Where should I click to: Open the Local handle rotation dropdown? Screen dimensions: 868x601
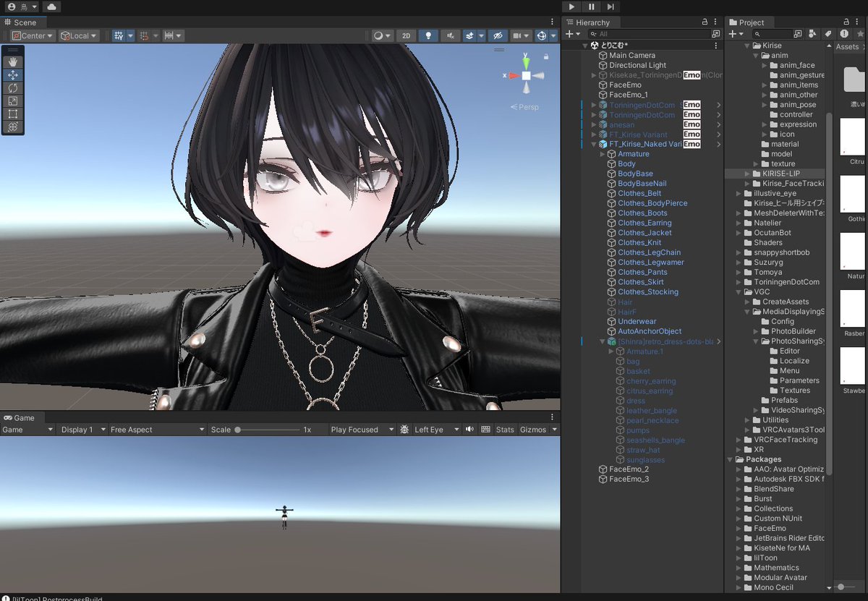[79, 35]
